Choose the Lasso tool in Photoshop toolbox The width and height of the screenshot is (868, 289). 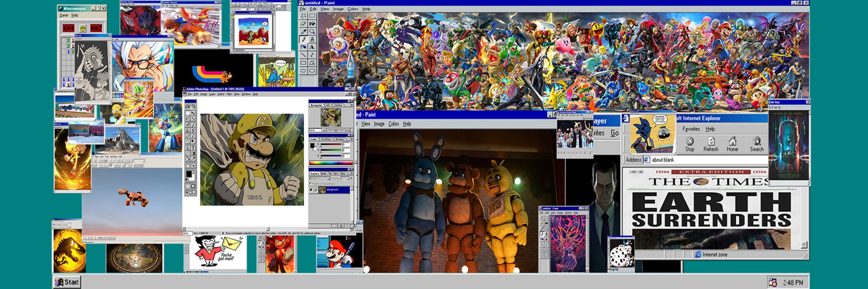point(188,118)
